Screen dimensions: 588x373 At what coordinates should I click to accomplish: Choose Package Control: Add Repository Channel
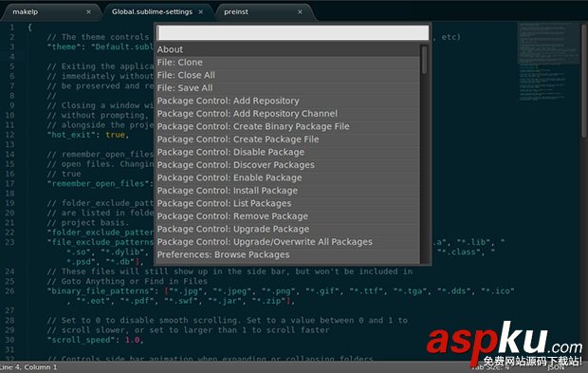pyautogui.click(x=287, y=113)
